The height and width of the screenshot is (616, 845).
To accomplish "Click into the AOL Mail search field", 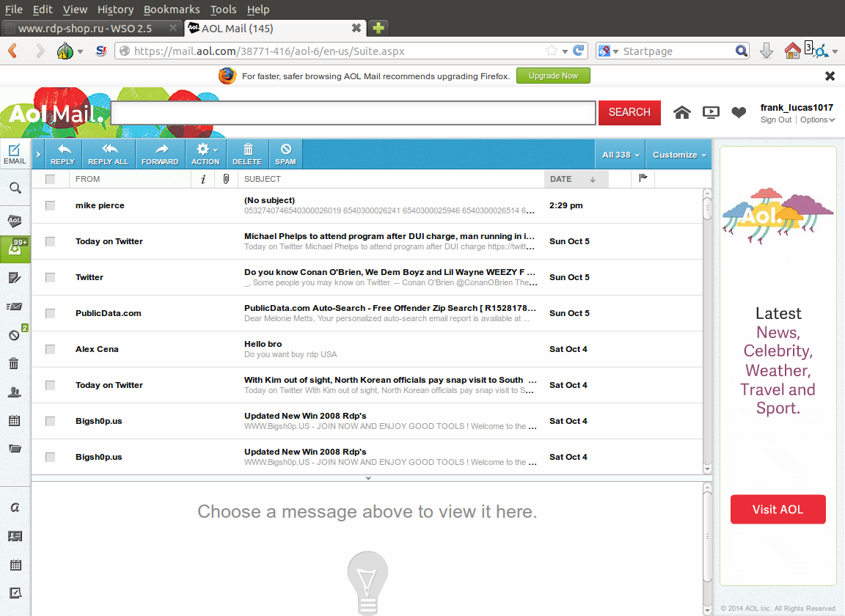I will pos(354,113).
